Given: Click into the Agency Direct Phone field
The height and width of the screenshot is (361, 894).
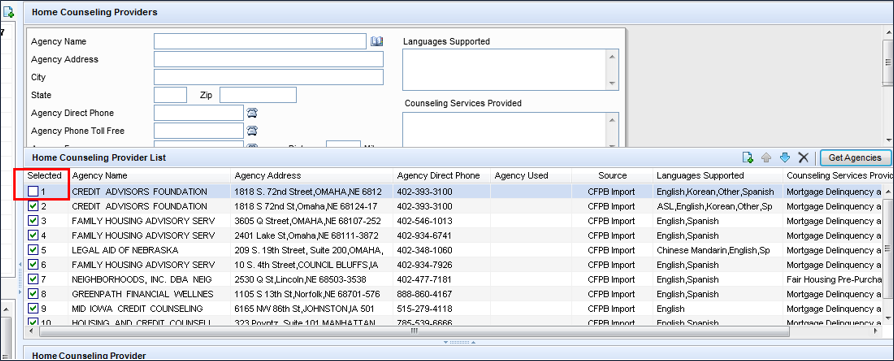Looking at the screenshot, I should [x=199, y=113].
